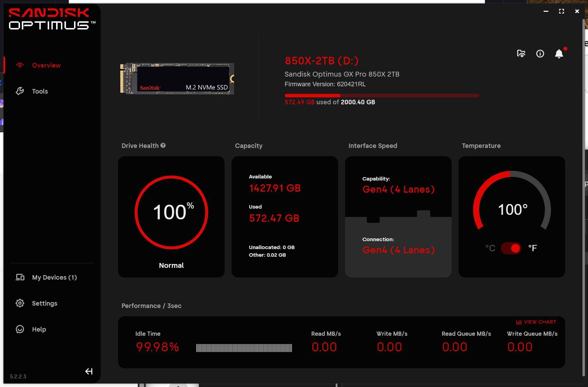
Task: Click the drive used-space progress bar
Action: coord(382,95)
